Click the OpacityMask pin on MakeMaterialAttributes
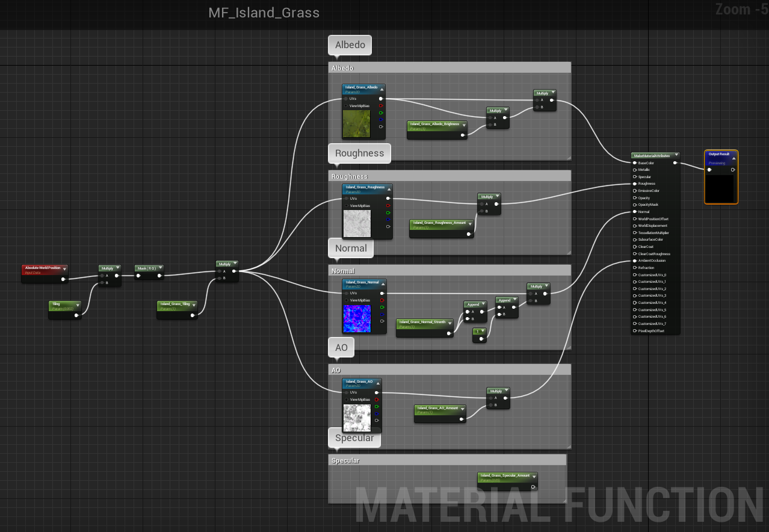Image resolution: width=769 pixels, height=532 pixels. point(635,205)
